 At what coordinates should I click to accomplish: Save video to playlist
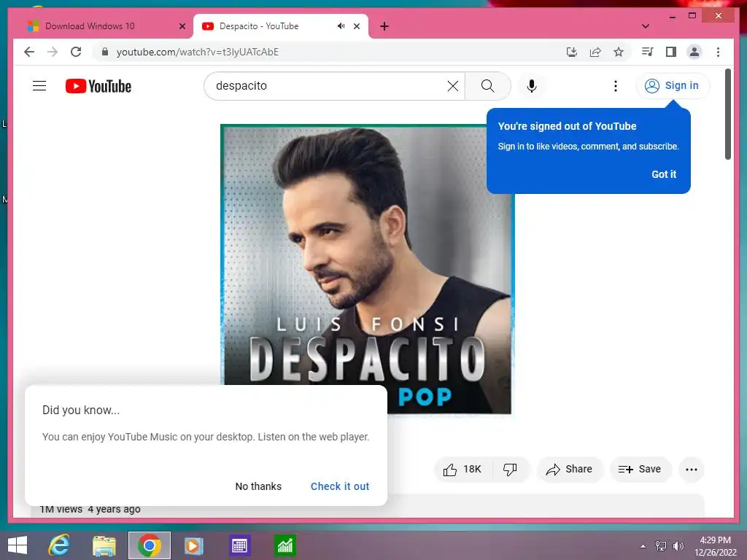[640, 470]
